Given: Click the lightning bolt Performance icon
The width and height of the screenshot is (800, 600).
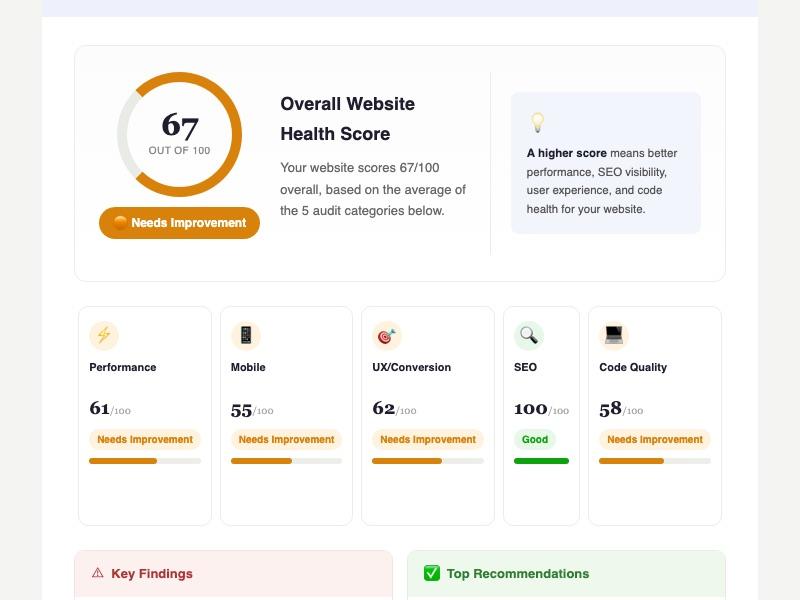Looking at the screenshot, I should click(104, 335).
